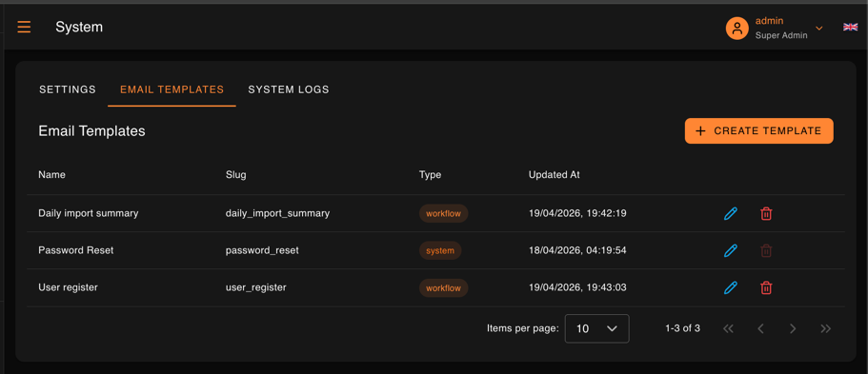Image resolution: width=868 pixels, height=374 pixels.
Task: Expand the admin account dropdown chevron
Action: (x=819, y=29)
